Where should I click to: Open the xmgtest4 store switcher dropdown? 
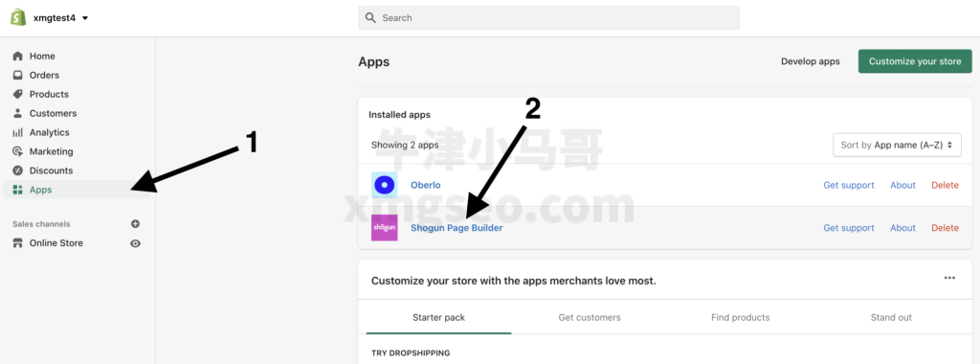(x=60, y=18)
